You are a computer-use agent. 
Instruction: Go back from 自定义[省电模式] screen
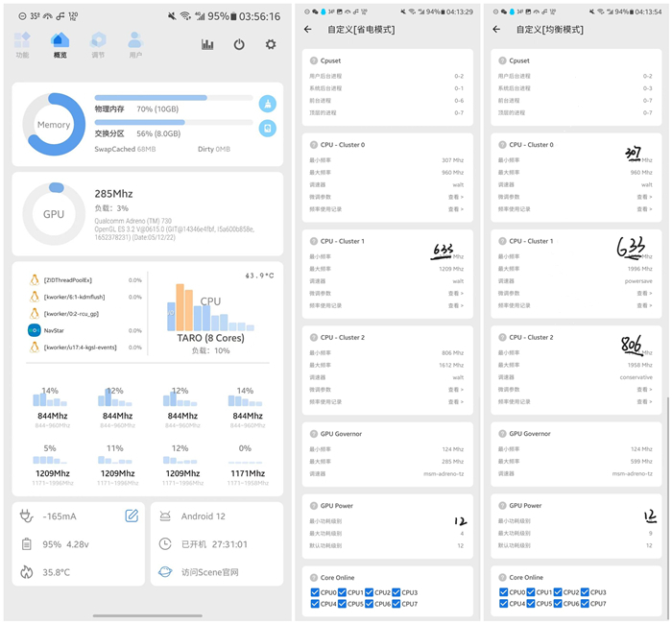pos(308,30)
